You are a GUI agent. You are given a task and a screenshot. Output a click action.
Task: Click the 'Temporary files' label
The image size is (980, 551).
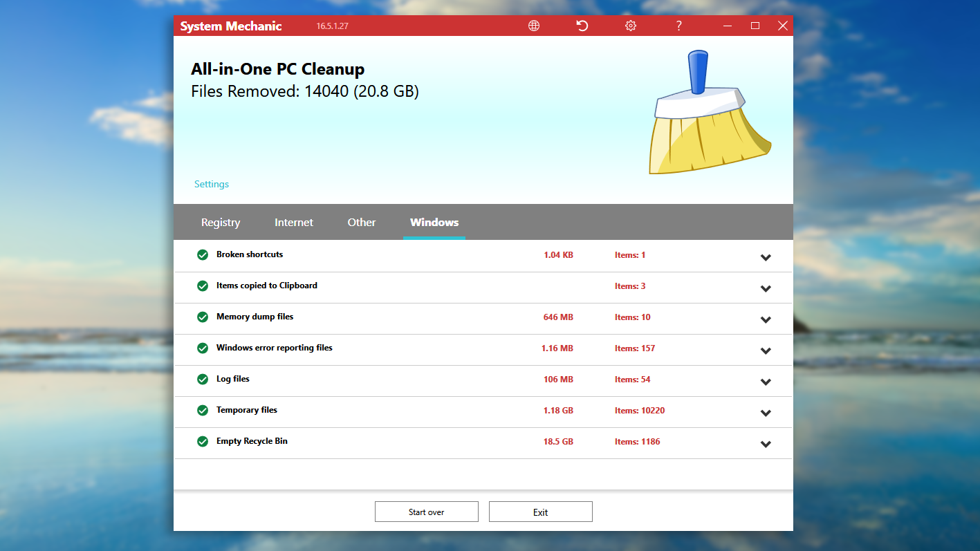pyautogui.click(x=247, y=410)
